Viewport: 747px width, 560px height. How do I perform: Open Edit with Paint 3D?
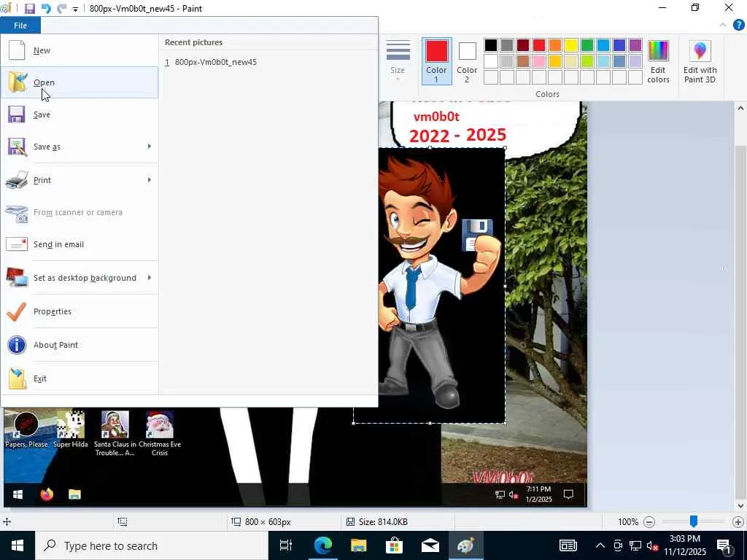coord(700,61)
